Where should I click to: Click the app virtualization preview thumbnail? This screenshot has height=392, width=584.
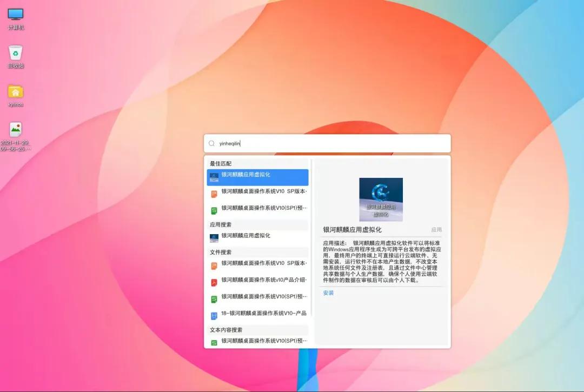(381, 200)
